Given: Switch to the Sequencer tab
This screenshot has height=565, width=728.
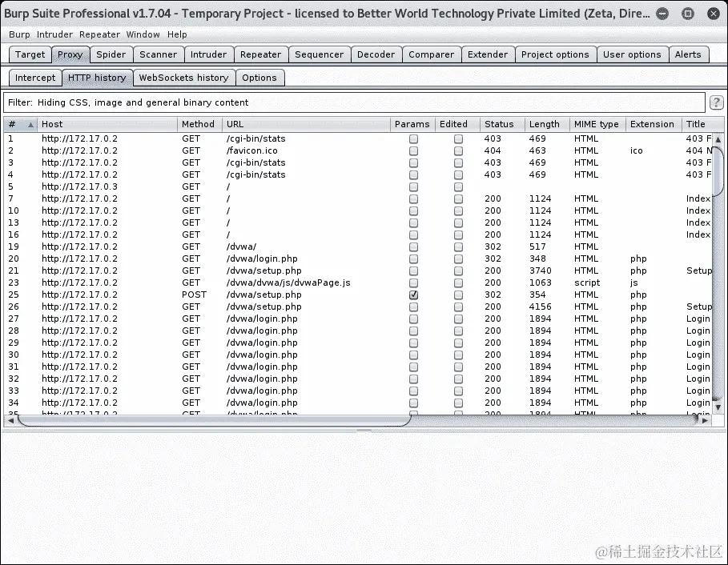Looking at the screenshot, I should coord(319,54).
